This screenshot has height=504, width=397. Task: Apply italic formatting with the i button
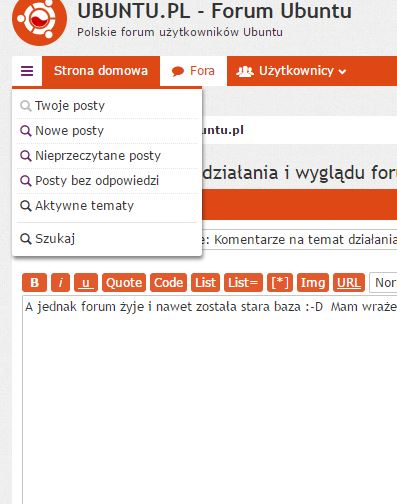point(60,283)
